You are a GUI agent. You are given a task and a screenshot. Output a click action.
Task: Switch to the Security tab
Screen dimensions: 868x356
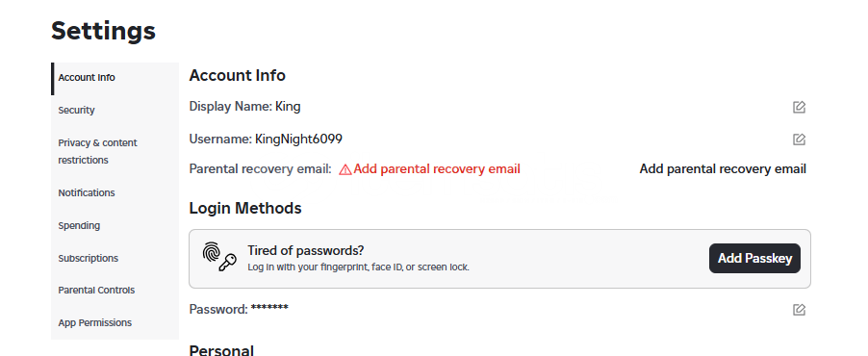115,111
